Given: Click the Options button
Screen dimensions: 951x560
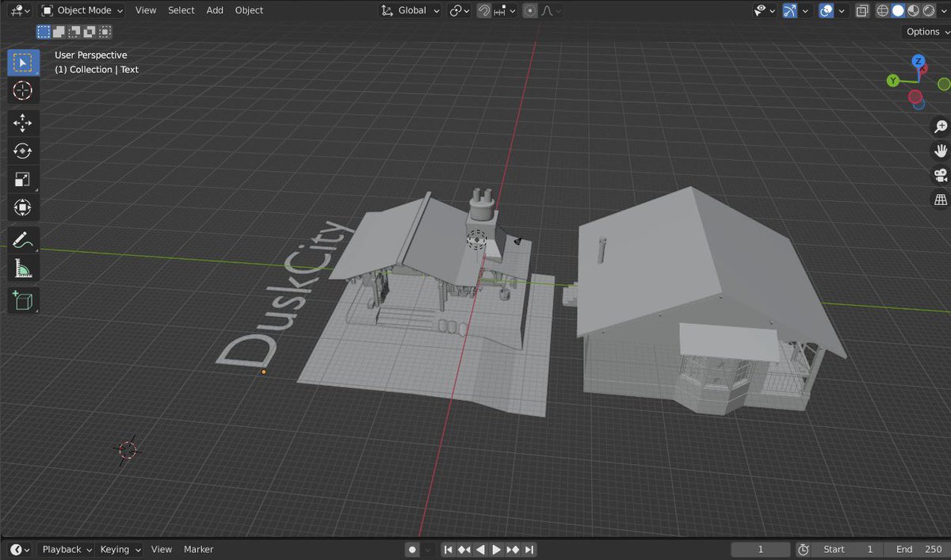Looking at the screenshot, I should pyautogui.click(x=922, y=32).
